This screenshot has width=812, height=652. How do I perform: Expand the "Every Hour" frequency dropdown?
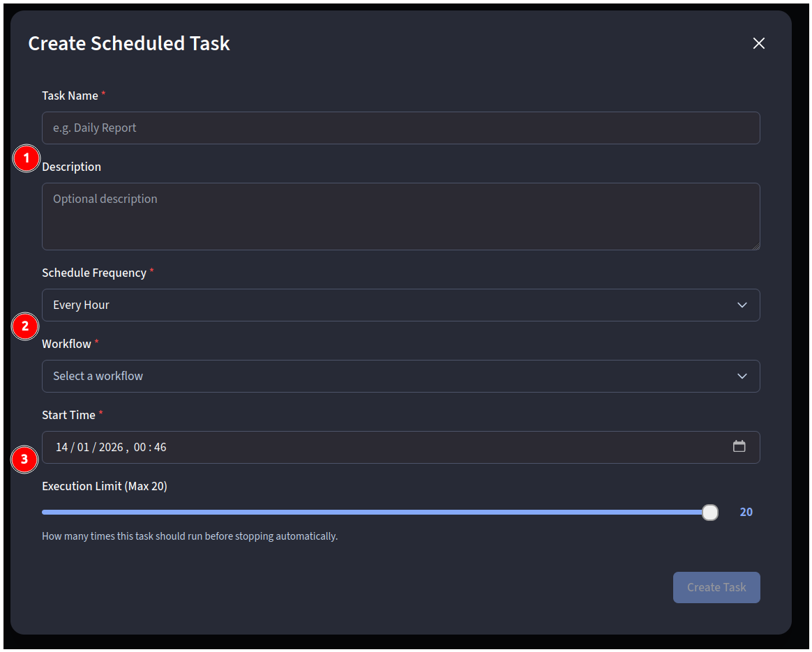391,305
